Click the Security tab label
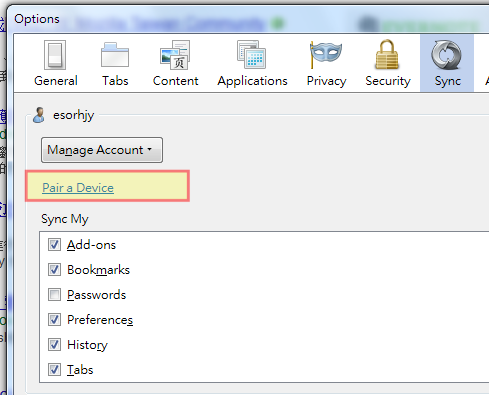Viewport: 489px width, 395px height. pos(388,81)
